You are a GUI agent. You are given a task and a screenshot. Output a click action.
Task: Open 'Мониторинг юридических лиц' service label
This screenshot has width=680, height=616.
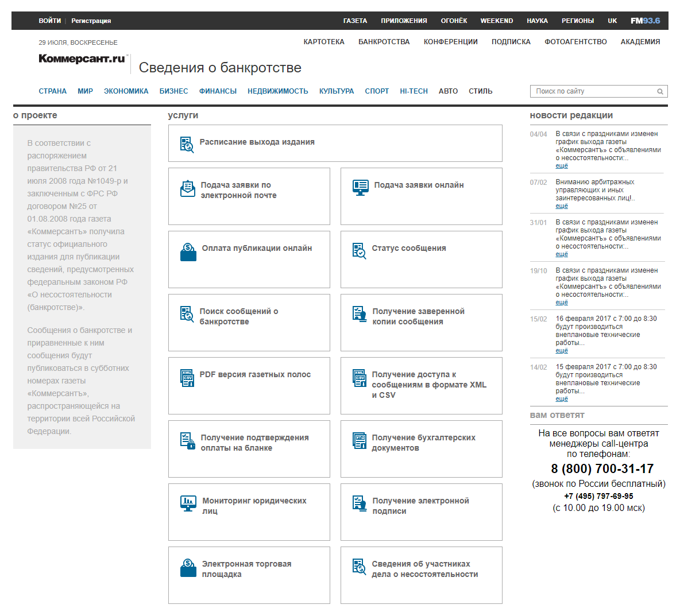point(254,506)
